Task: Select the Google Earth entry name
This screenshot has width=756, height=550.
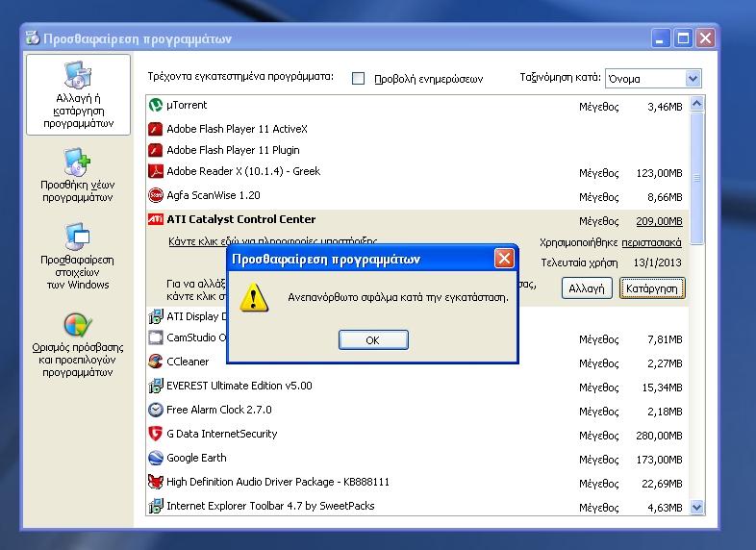Action: point(196,458)
